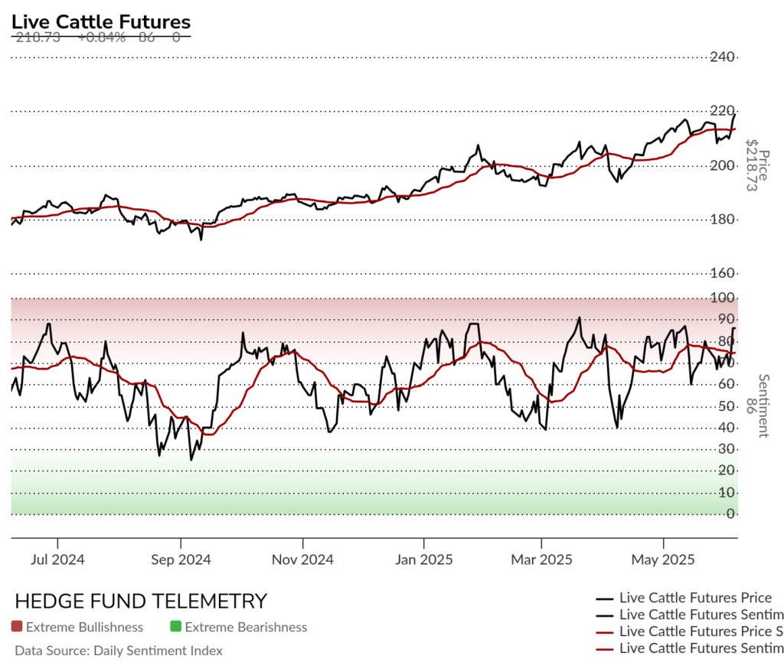The width and height of the screenshot is (784, 672).
Task: Toggle the black Live Cattle Futures Sentiment legend
Action: [x=690, y=615]
